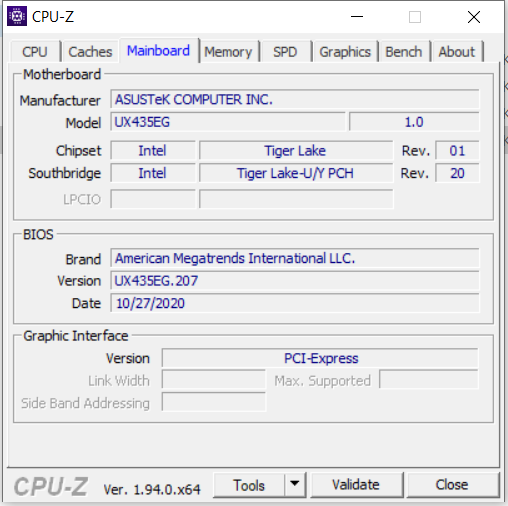Open the Caches tab
Image resolution: width=508 pixels, height=506 pixels.
[x=90, y=52]
